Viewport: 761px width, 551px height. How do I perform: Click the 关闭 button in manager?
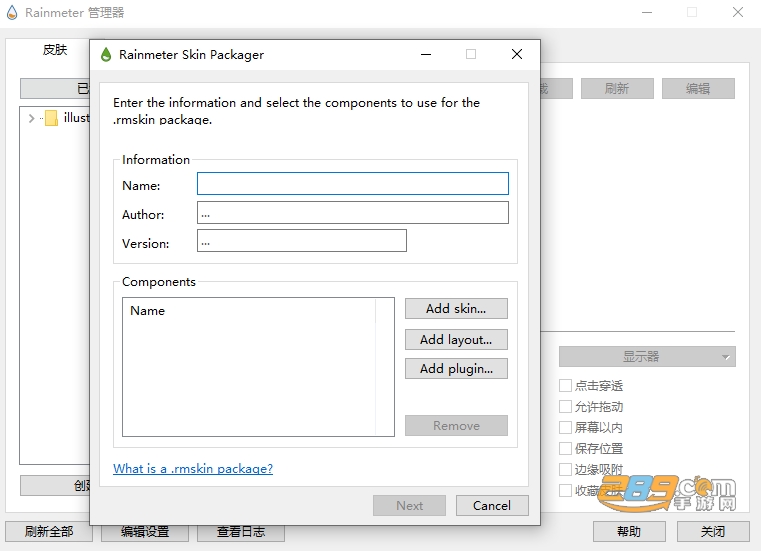[713, 532]
